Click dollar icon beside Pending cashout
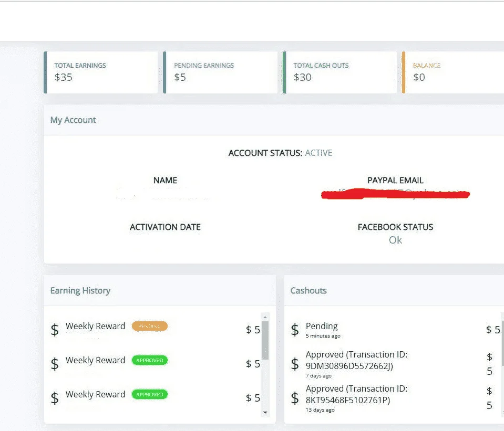The width and height of the screenshot is (504, 431). (x=295, y=330)
